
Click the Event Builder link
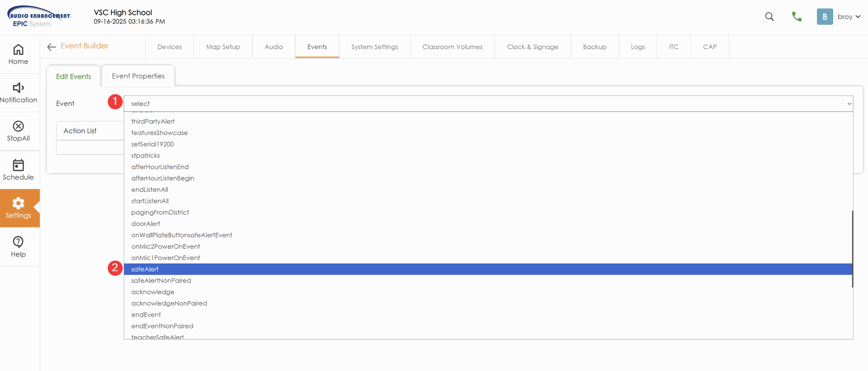(85, 46)
